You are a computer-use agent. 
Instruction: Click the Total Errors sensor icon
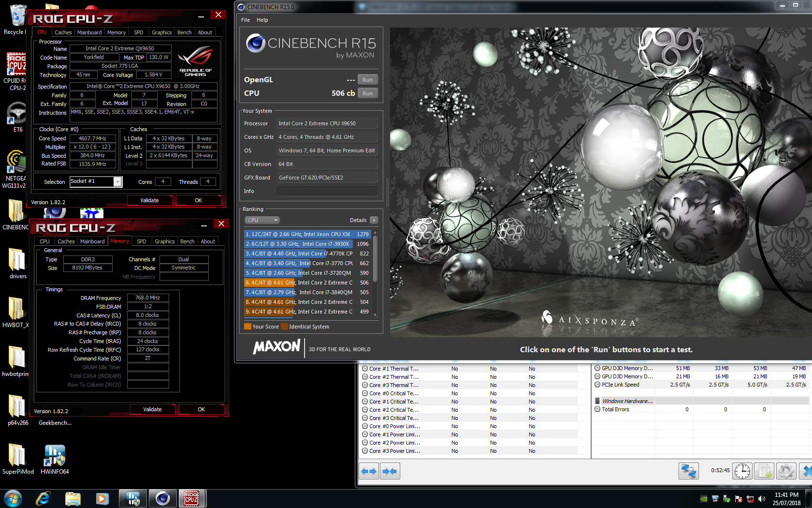[597, 409]
